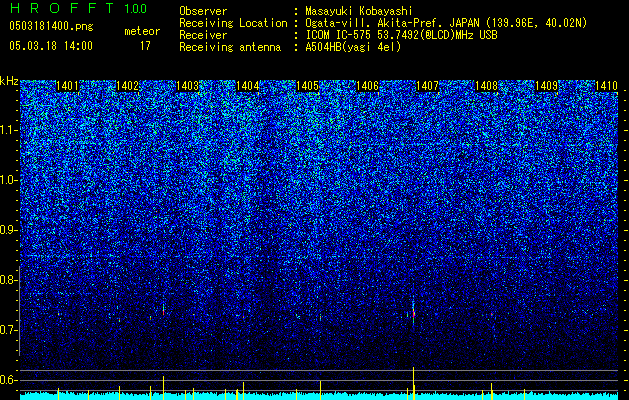Click the 1404 time marker
Screen dimensions: 629x400
[x=248, y=86]
